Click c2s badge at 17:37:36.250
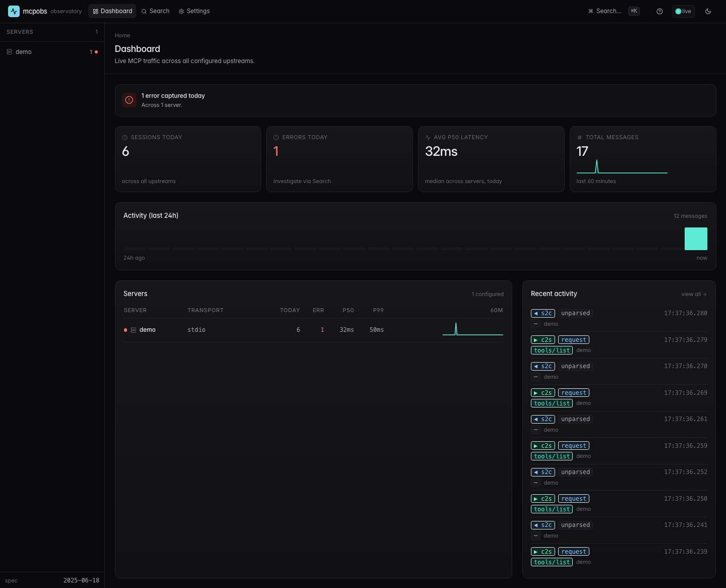 pos(543,499)
